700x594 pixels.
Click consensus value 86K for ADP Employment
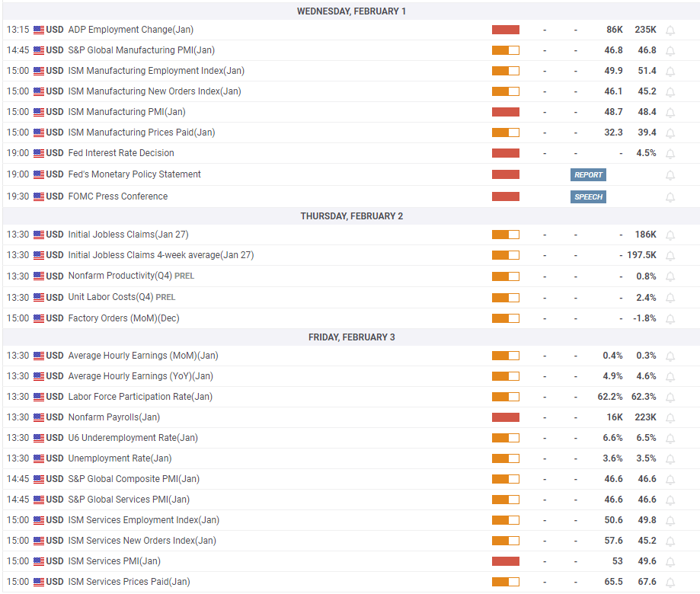(x=614, y=30)
